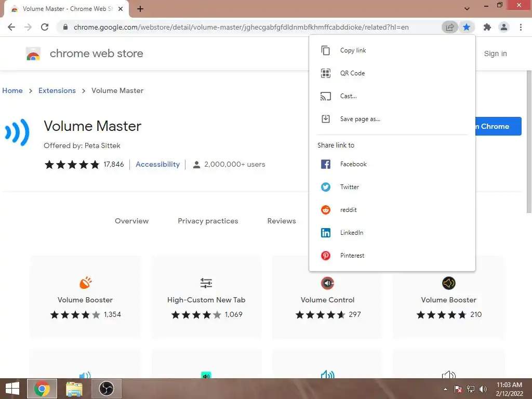Open OBS Studio from taskbar
Screen dimensions: 532x399
coord(106,389)
